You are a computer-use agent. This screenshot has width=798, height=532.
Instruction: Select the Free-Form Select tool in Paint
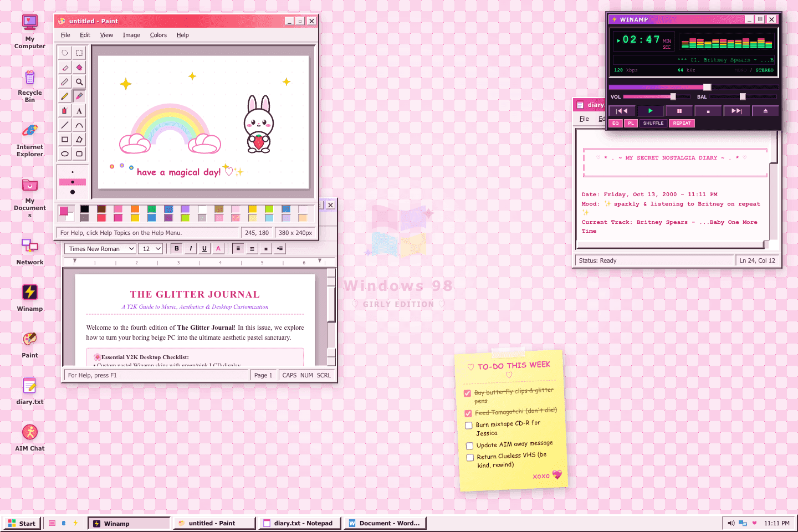[65, 53]
